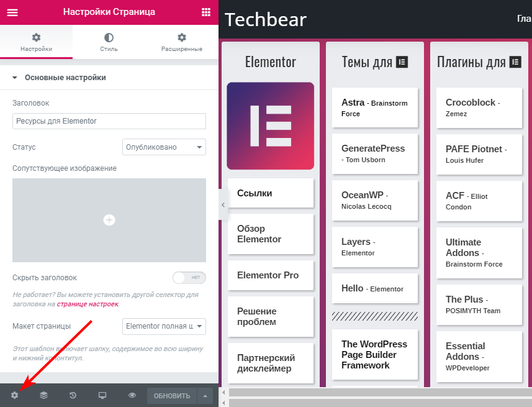Add a featured image in the placeholder

point(109,220)
